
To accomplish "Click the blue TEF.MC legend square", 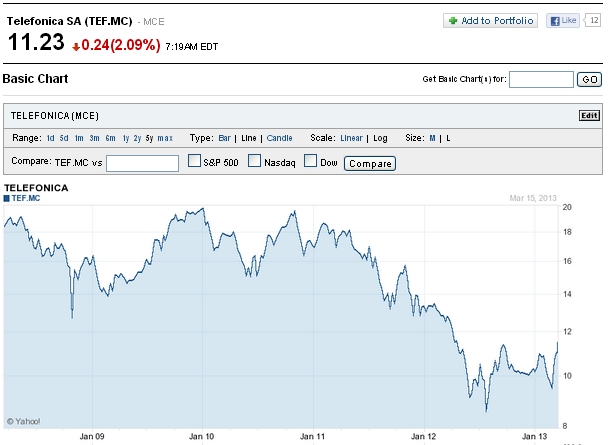I will pos(7,198).
